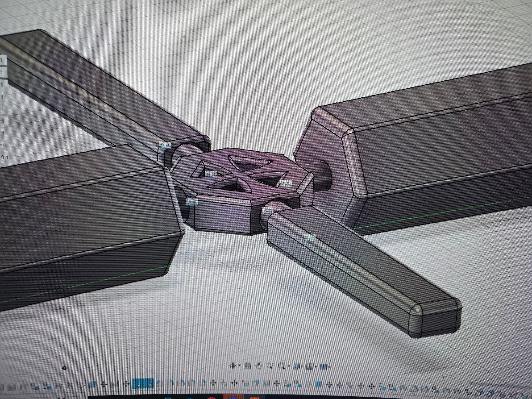Click the Zoom Window magnifier icon
This screenshot has height=399, width=532.
click(281, 366)
